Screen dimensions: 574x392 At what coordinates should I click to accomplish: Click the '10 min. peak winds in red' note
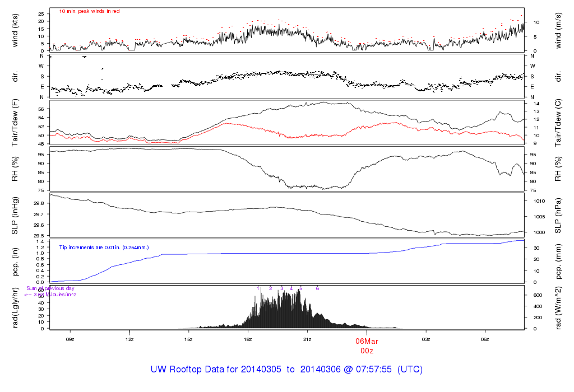[x=89, y=11]
